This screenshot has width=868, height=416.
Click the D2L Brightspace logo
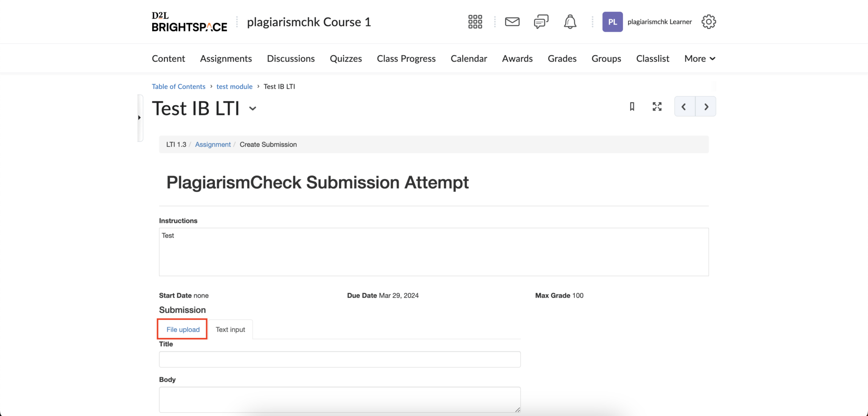[x=189, y=22]
